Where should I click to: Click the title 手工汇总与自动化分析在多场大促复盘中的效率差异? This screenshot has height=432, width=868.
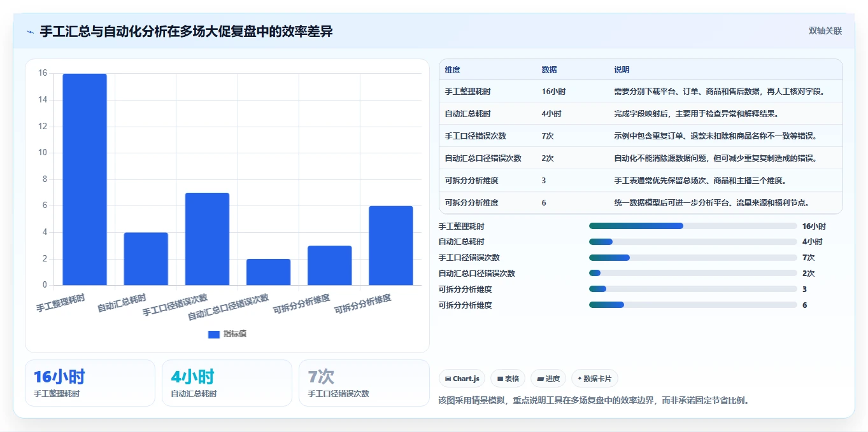[186, 31]
